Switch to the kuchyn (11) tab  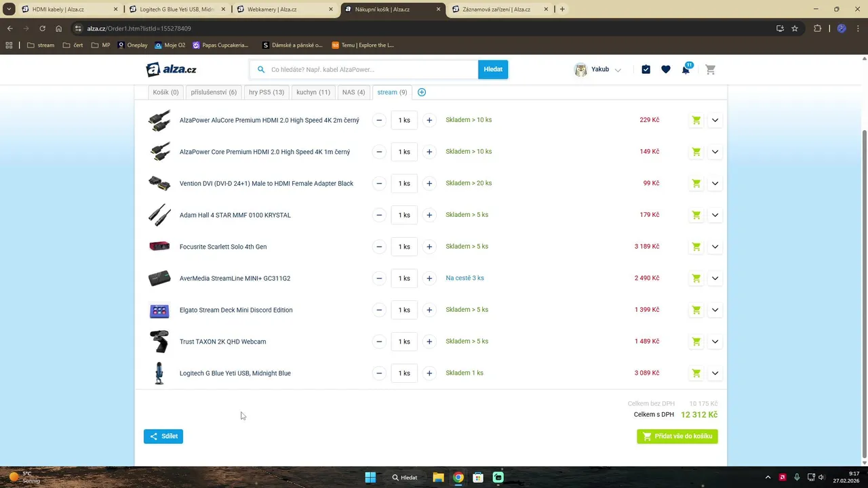pyautogui.click(x=313, y=92)
